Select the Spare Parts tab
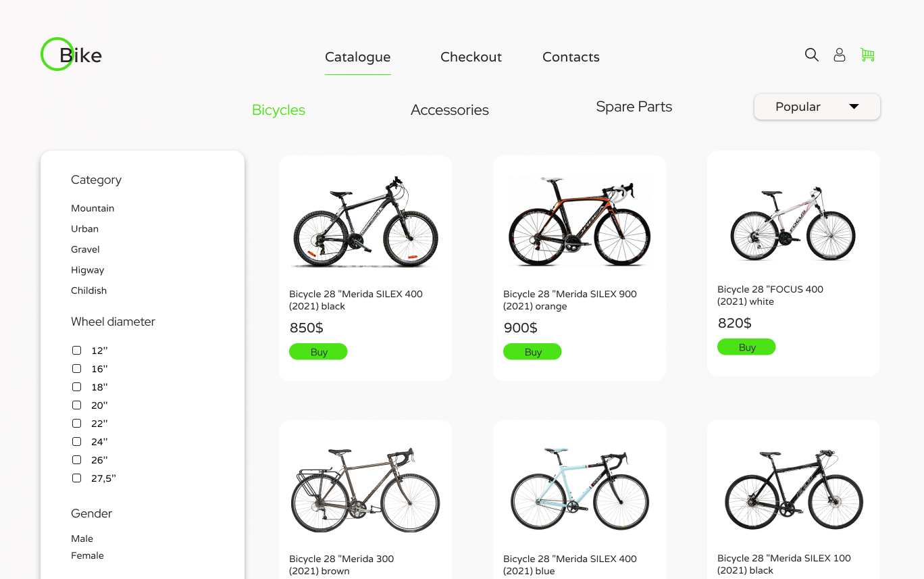The width and height of the screenshot is (924, 579). point(634,107)
